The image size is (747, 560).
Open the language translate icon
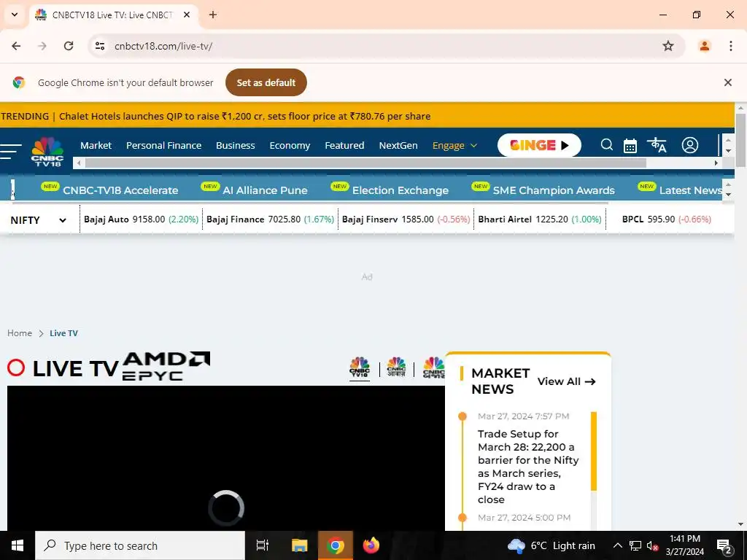(657, 145)
